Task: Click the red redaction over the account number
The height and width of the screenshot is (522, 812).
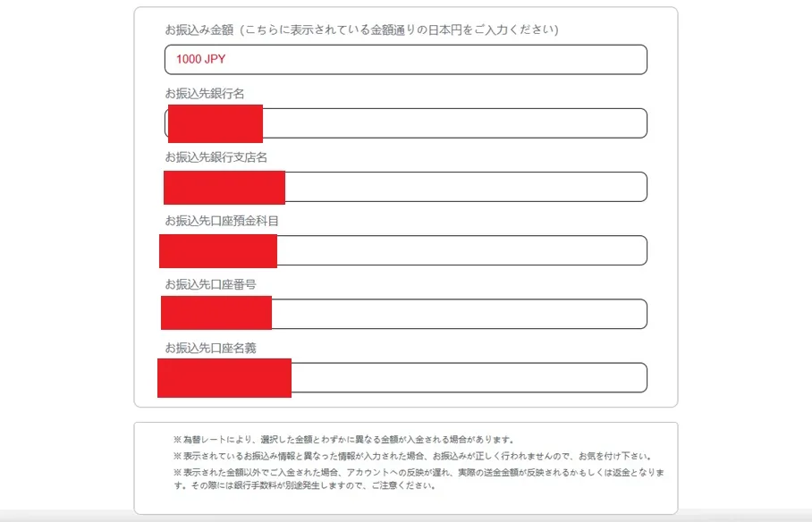Action: 215,314
